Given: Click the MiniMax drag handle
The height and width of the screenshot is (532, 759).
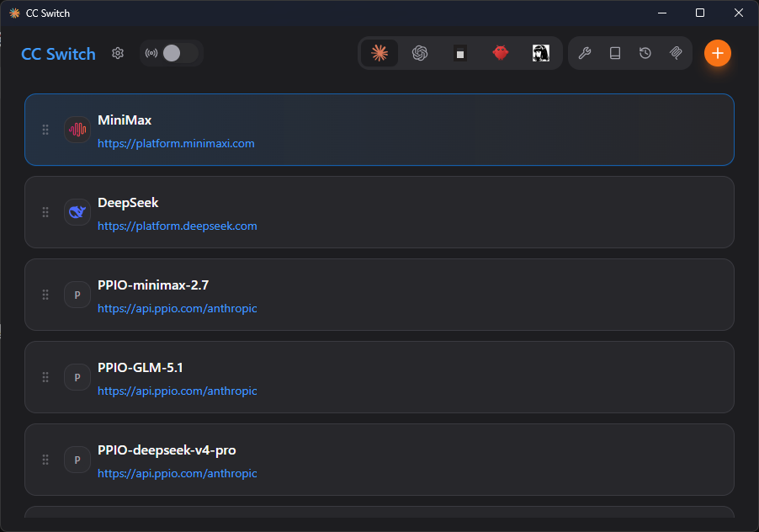Looking at the screenshot, I should (x=45, y=130).
